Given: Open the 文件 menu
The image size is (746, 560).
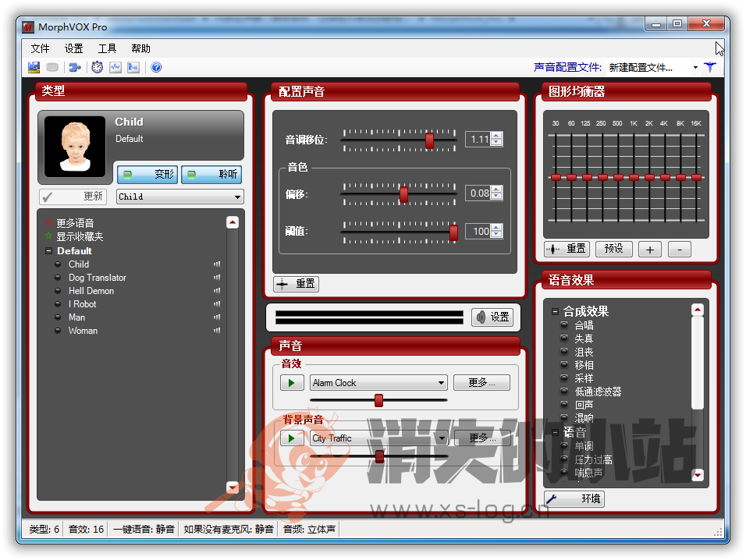Looking at the screenshot, I should (x=40, y=48).
